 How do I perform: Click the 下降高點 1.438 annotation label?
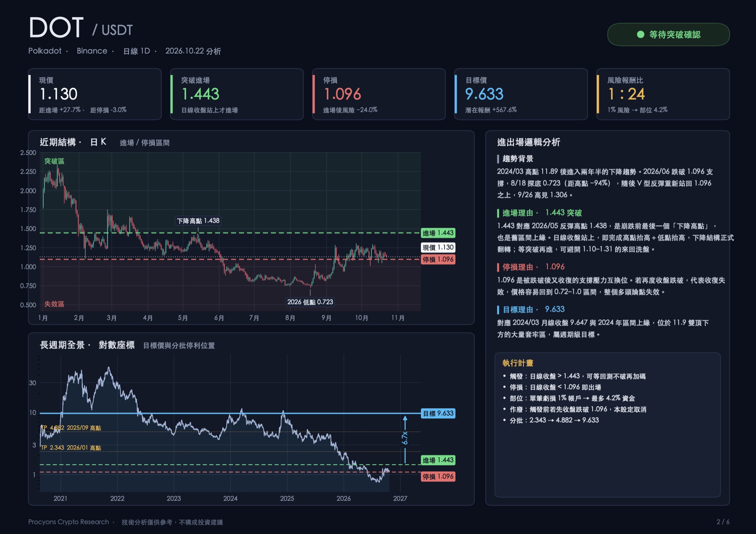tap(198, 221)
